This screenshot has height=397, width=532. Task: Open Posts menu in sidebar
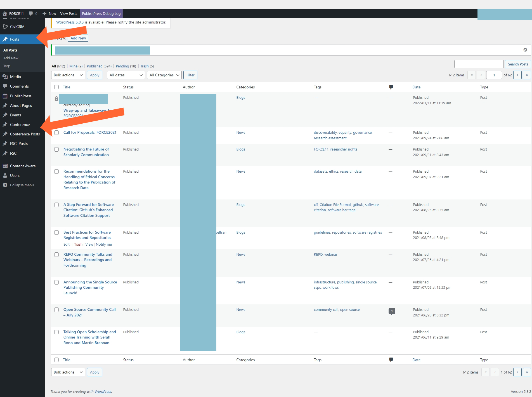22,39
